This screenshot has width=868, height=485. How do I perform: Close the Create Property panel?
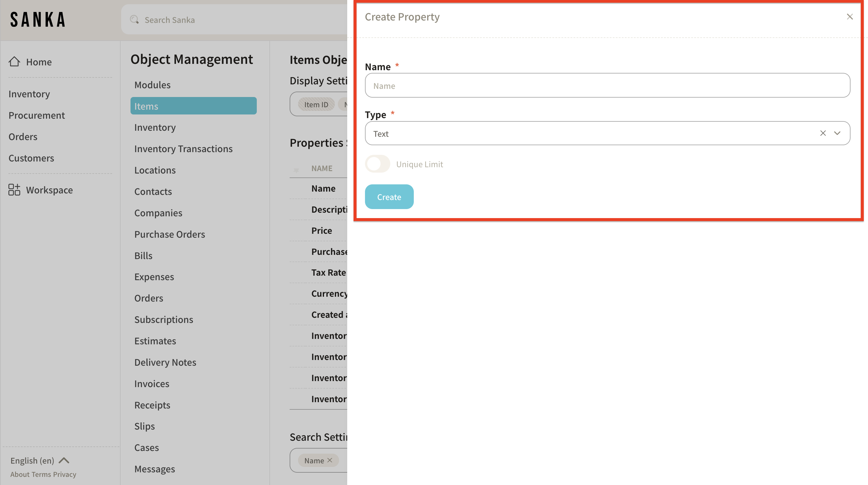click(850, 17)
